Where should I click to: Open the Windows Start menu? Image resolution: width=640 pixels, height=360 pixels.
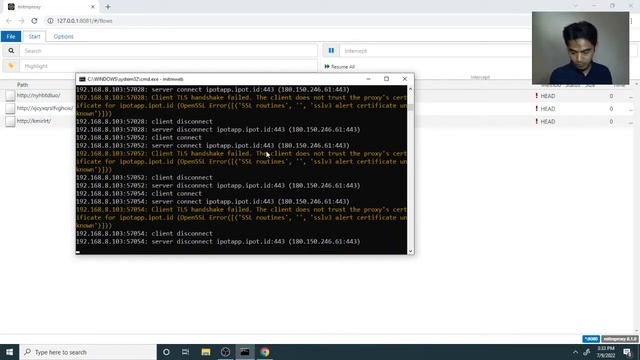tap(9, 352)
